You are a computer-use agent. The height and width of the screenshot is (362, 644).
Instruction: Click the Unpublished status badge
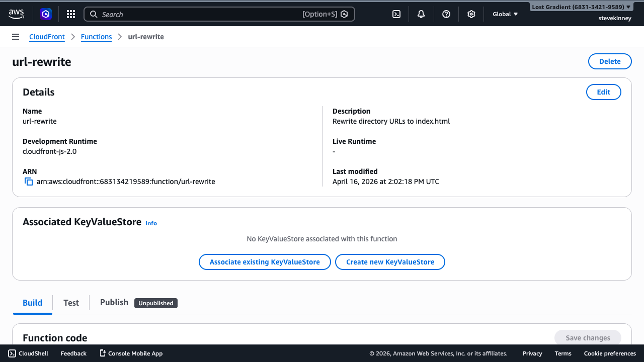(156, 303)
